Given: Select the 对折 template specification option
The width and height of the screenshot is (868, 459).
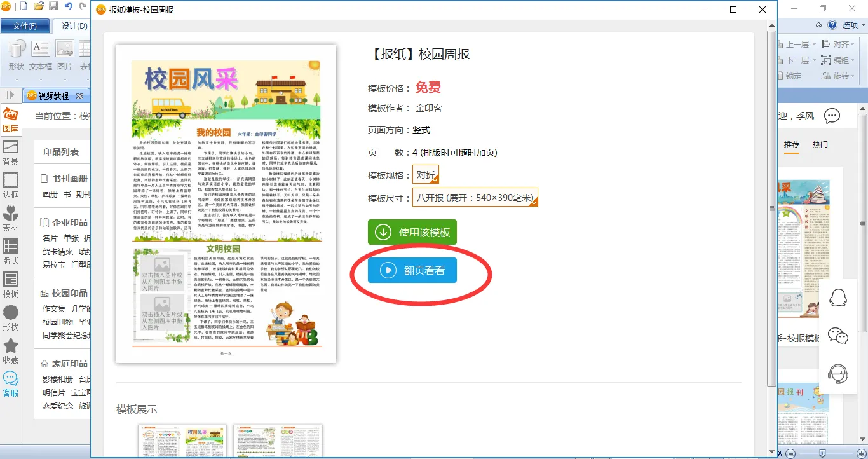Looking at the screenshot, I should 426,175.
